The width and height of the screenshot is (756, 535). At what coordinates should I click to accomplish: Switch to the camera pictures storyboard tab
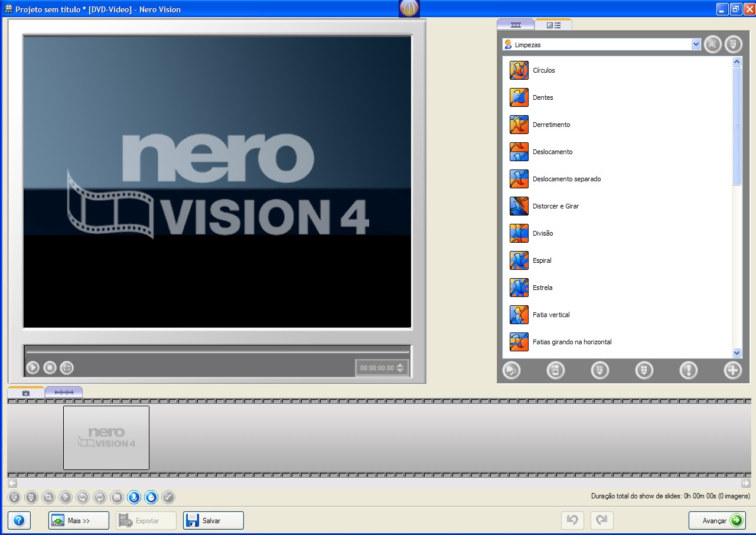[26, 392]
